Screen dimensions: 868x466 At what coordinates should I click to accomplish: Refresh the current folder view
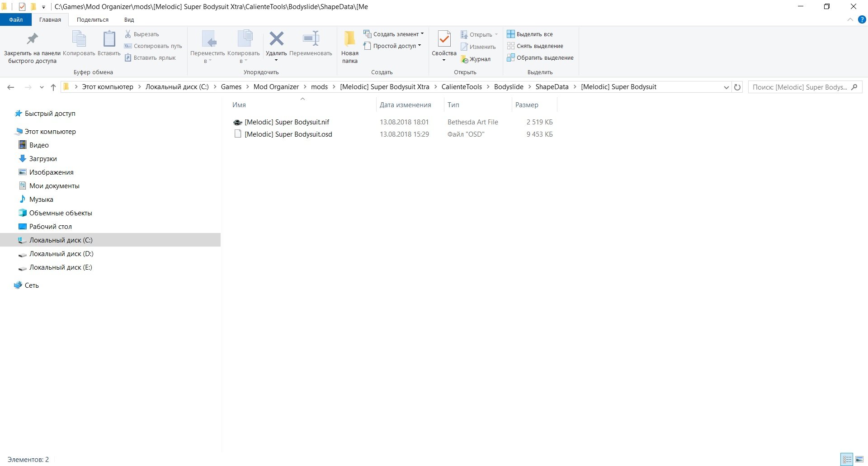click(737, 87)
